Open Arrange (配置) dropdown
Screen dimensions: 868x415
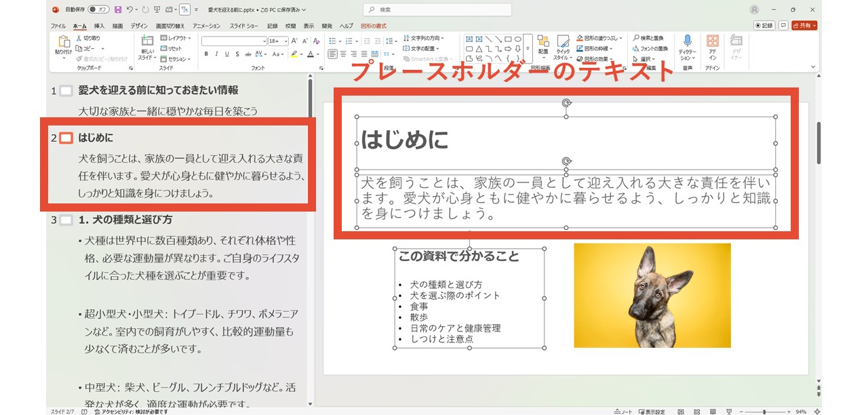tap(543, 47)
